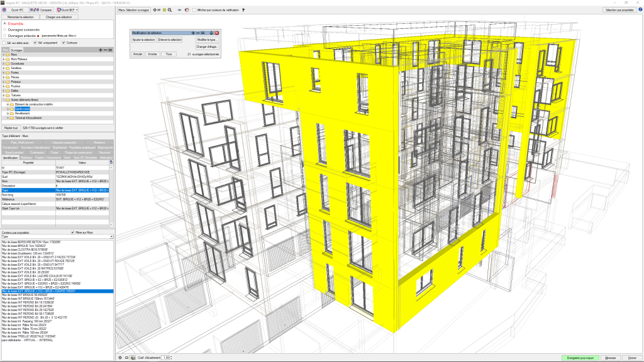Open the Menu Sélection ouvrages menu
644x362 pixels.
[134, 10]
